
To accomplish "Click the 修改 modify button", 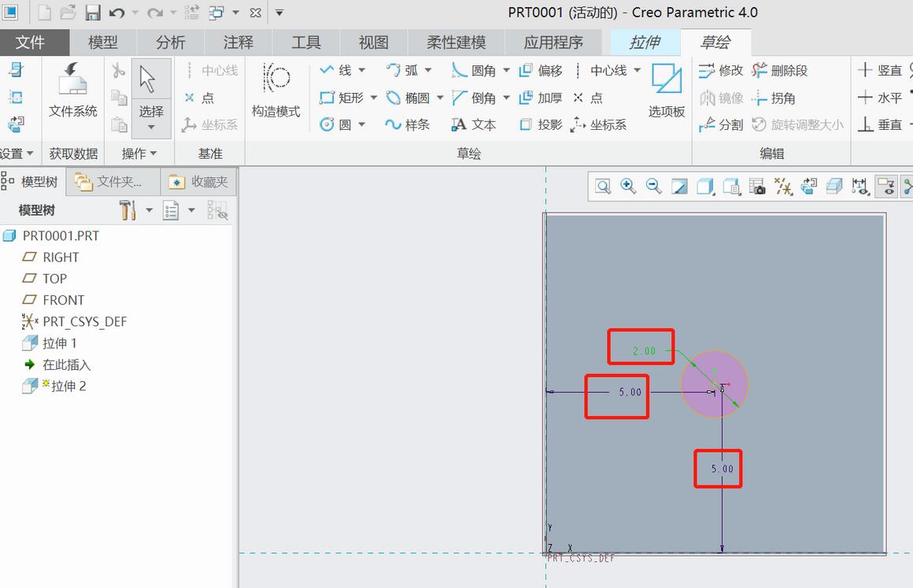I will point(721,71).
